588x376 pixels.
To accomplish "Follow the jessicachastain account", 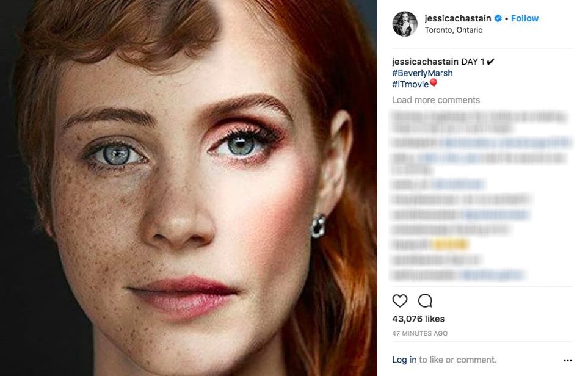I will coord(524,18).
